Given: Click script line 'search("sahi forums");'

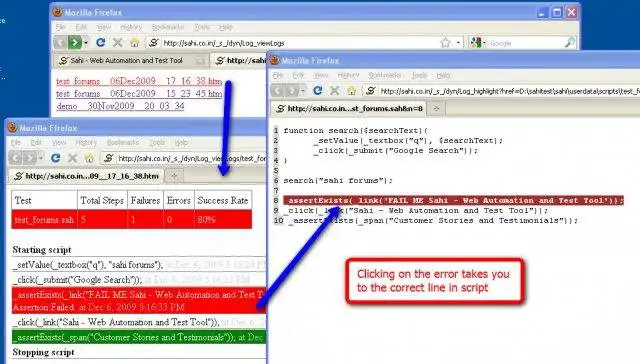Looking at the screenshot, I should coord(338,180).
